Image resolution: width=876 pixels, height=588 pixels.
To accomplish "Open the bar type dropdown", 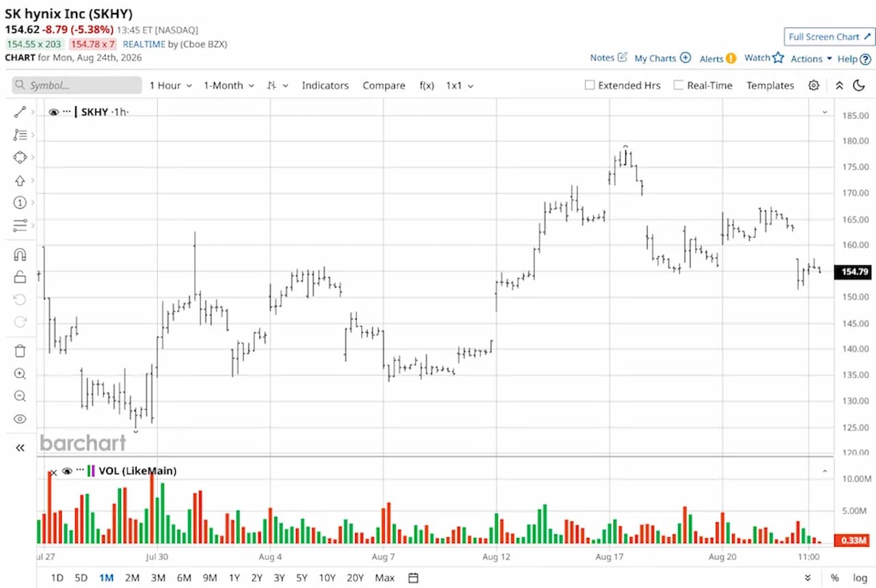I will point(277,86).
